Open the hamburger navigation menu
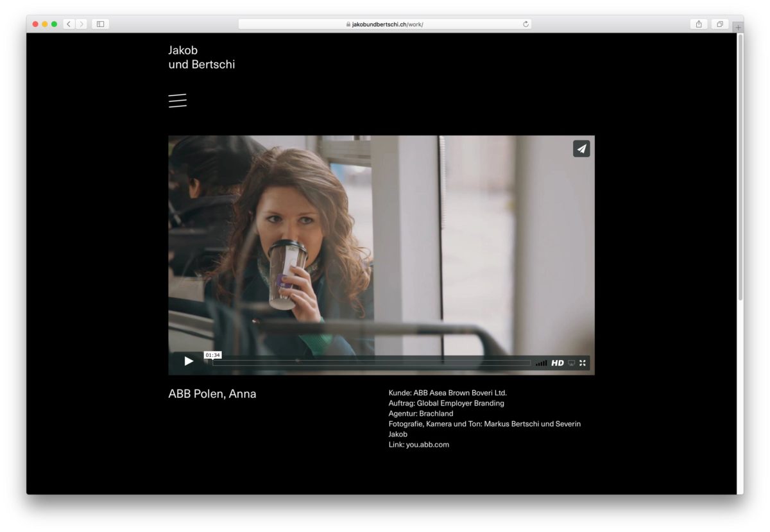The height and width of the screenshot is (532, 770). pyautogui.click(x=178, y=101)
